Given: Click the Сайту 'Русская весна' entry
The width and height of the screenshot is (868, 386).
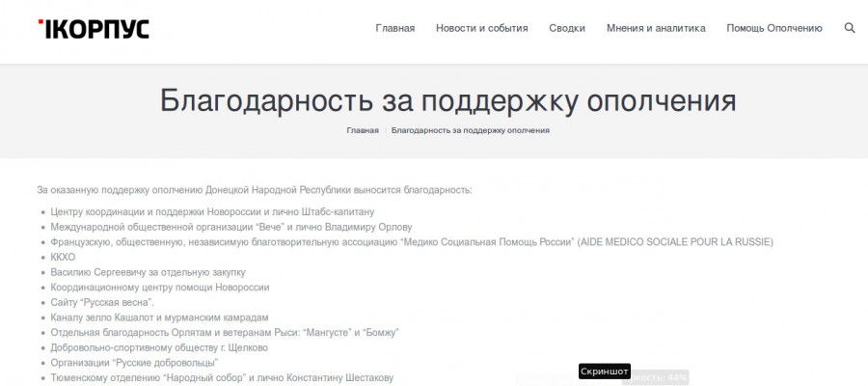Looking at the screenshot, I should point(102,302).
